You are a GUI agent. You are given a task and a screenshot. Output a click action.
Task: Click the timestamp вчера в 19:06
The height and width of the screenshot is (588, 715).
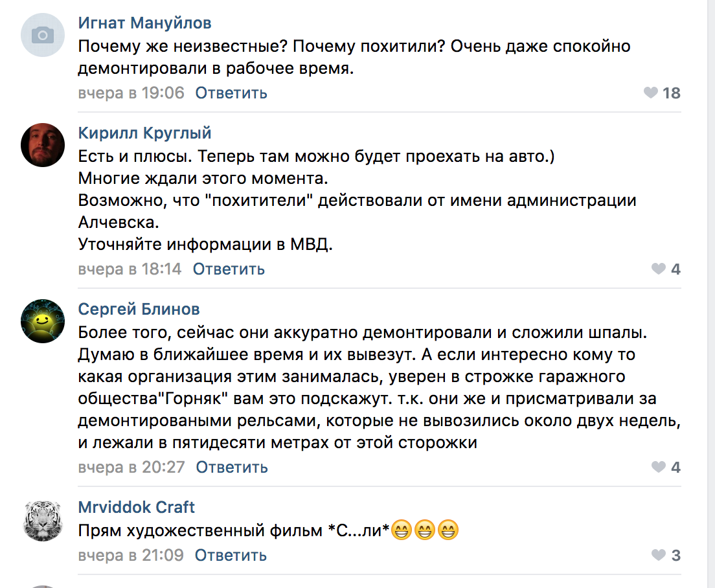click(131, 93)
